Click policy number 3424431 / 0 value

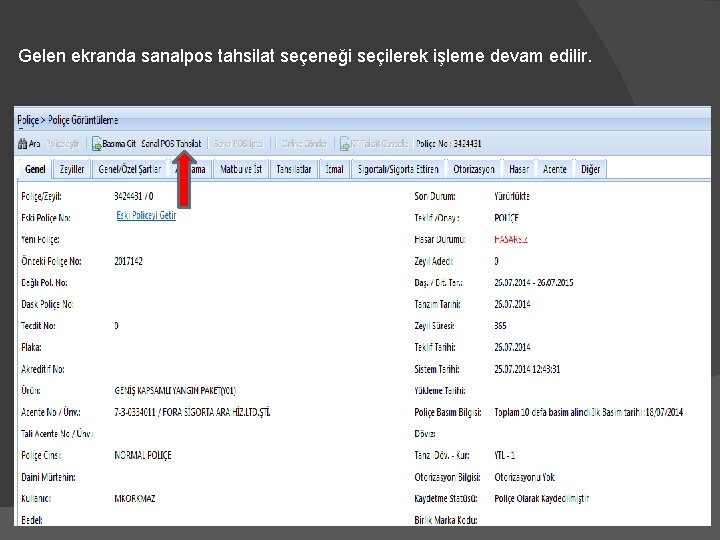134,196
